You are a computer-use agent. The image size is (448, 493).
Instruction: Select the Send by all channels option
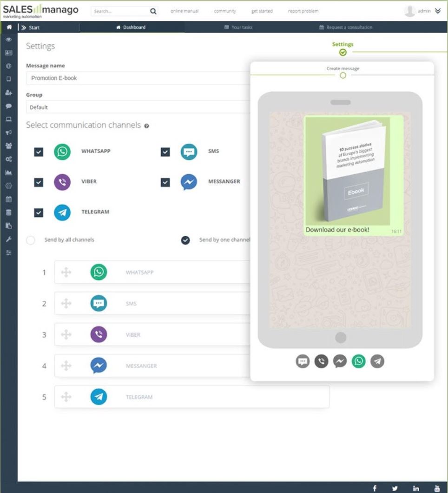click(31, 240)
